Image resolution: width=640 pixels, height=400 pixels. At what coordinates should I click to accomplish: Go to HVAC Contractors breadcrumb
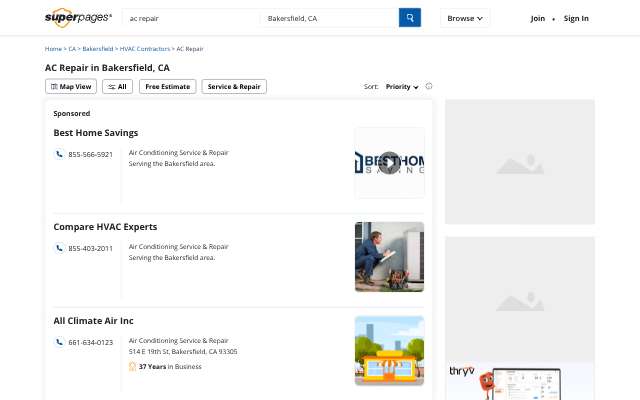[144, 49]
